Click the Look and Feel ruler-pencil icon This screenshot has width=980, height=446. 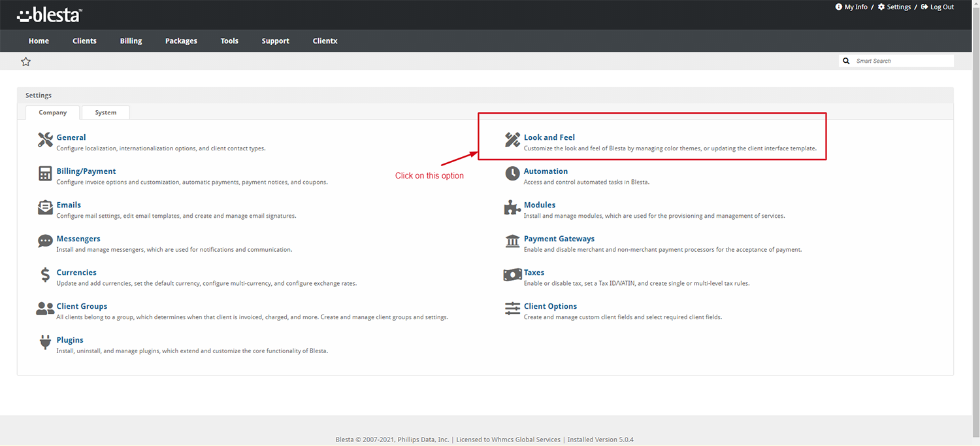click(x=513, y=140)
